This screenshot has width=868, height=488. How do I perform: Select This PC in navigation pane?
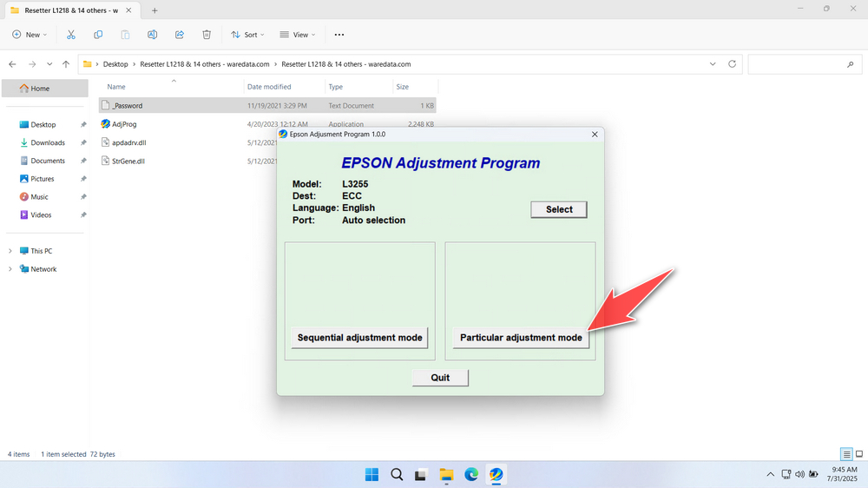click(x=41, y=251)
